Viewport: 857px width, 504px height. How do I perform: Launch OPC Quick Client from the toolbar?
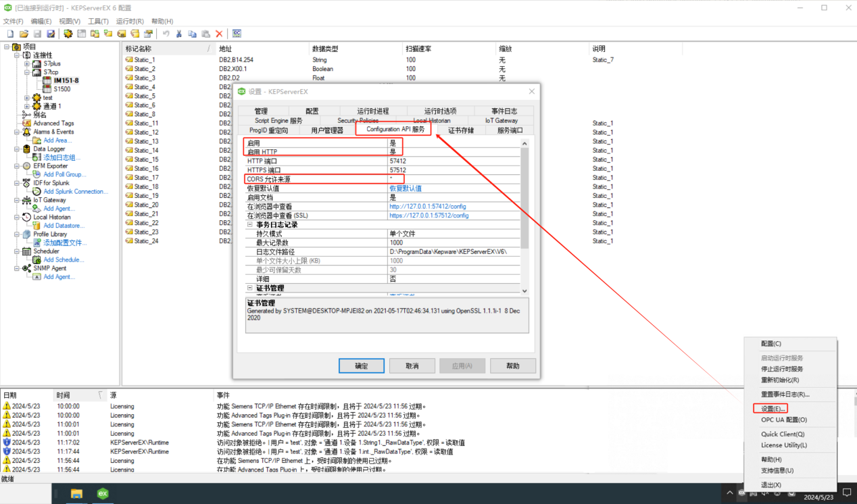pos(238,33)
